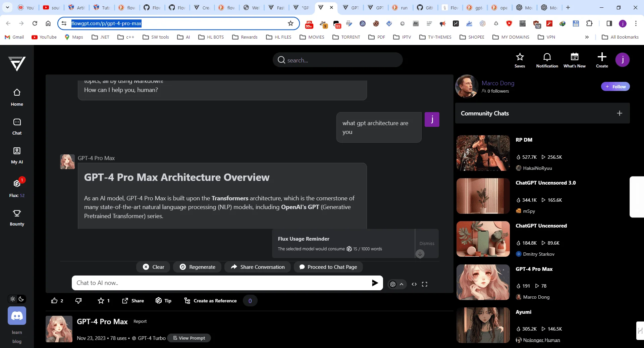Open the RP DM thumbnail
The width and height of the screenshot is (644, 348).
click(483, 153)
